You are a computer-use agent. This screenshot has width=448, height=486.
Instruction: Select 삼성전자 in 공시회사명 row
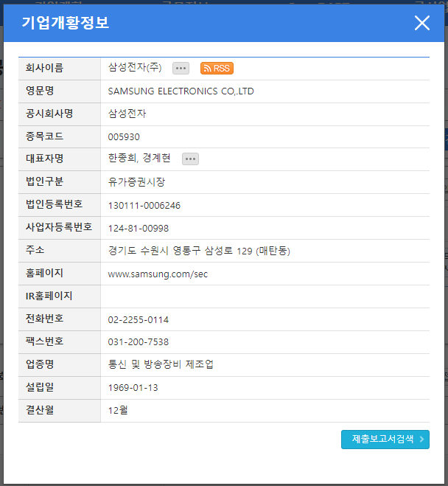pyautogui.click(x=127, y=114)
